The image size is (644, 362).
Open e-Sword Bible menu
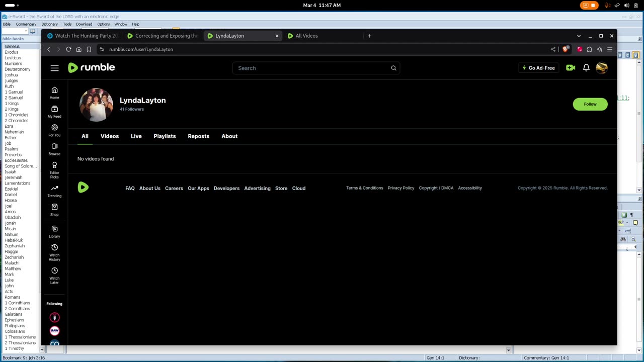[x=7, y=24]
